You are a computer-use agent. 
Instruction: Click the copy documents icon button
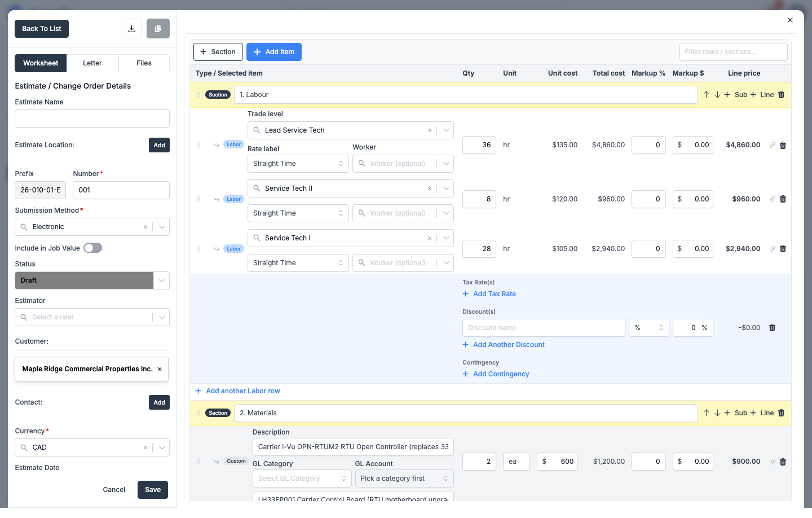tap(158, 29)
